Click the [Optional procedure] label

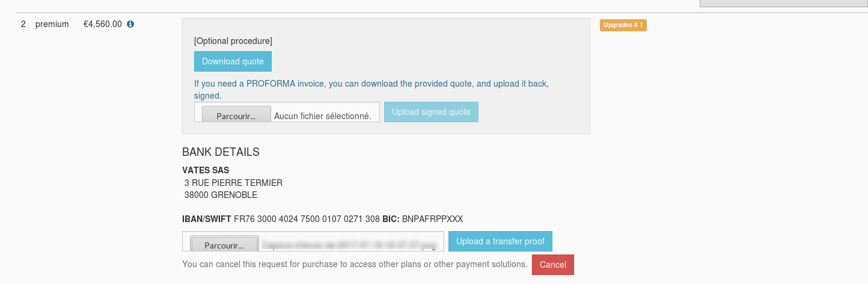coord(233,41)
